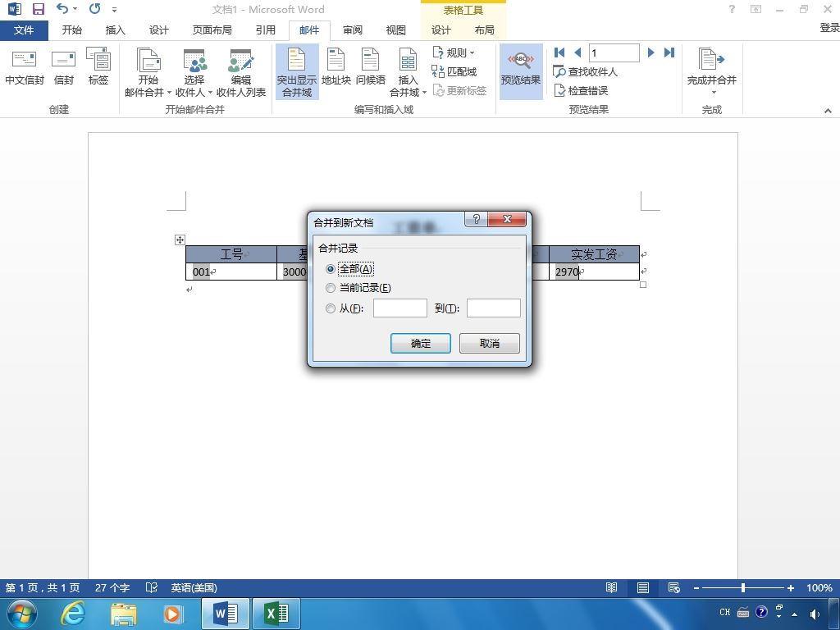Open Ribbon Display Options icon
Image resolution: width=840 pixels, height=630 pixels.
[x=756, y=9]
